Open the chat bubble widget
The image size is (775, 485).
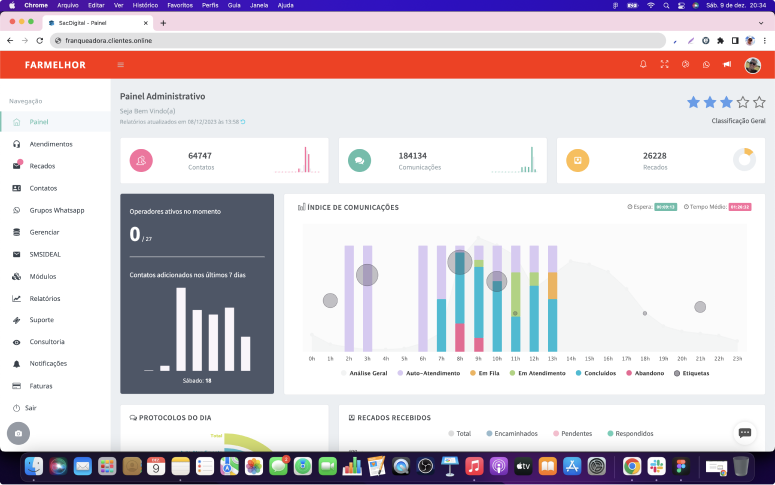click(x=745, y=433)
